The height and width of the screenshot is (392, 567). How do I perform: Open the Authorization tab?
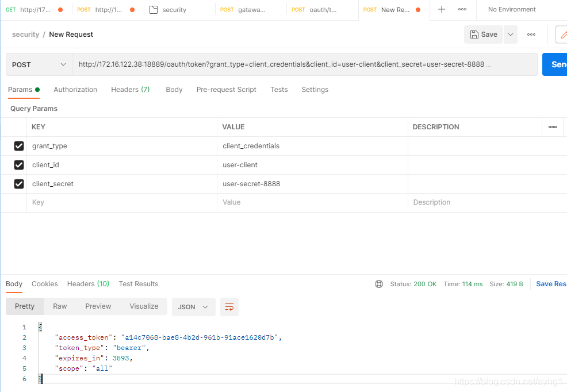(75, 90)
